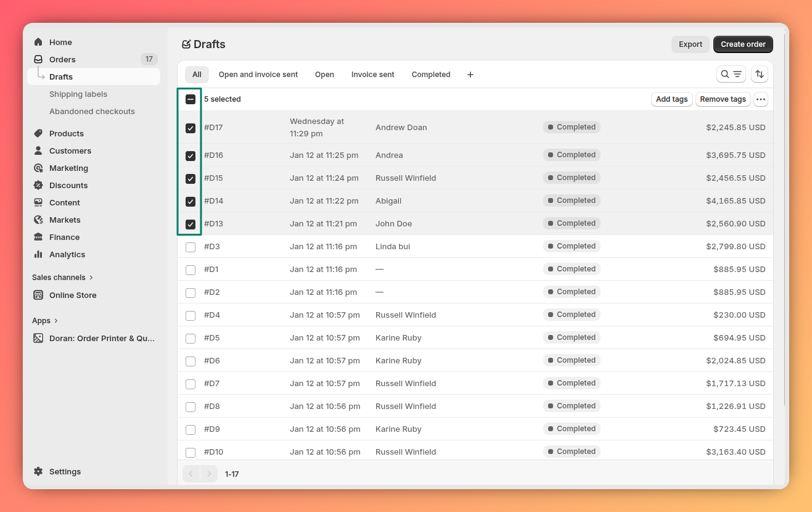Click the Online Store storefront icon

click(x=38, y=295)
